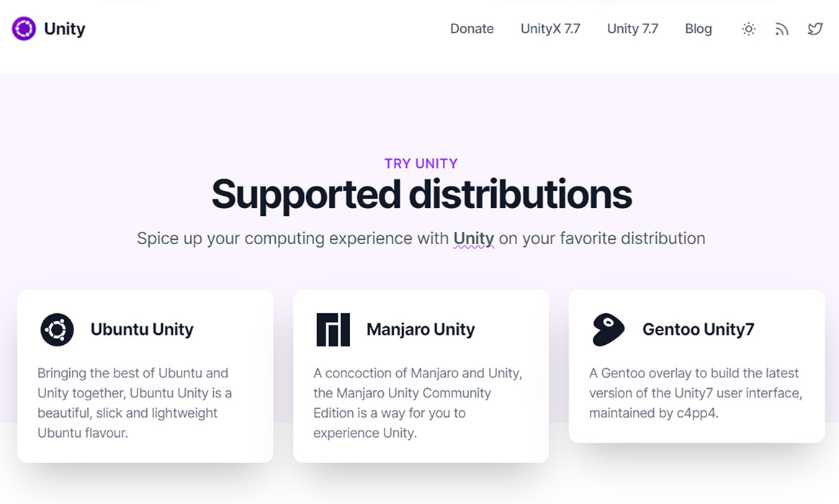Navigate to the Blog section
Image resolution: width=839 pixels, height=504 pixels.
click(698, 29)
